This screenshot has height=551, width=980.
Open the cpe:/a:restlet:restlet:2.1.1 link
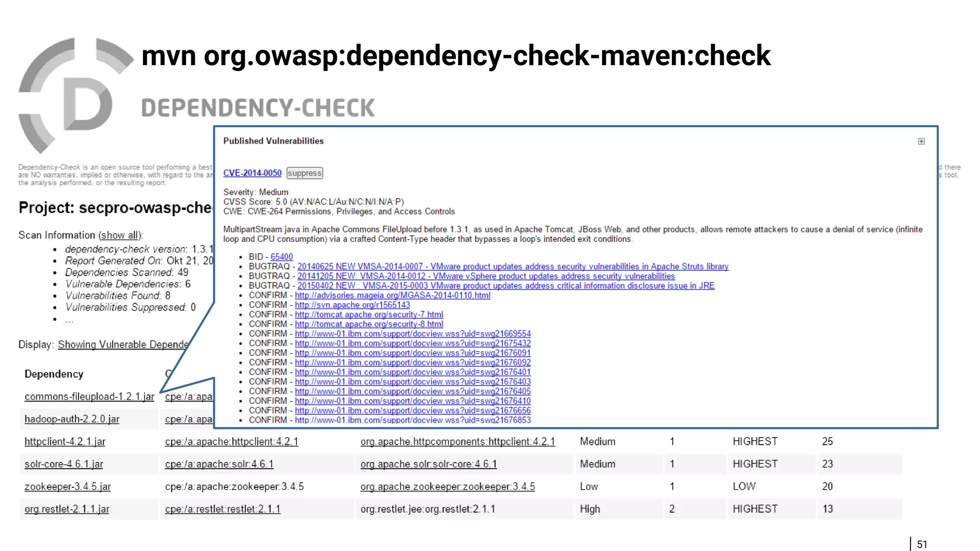pos(223,509)
